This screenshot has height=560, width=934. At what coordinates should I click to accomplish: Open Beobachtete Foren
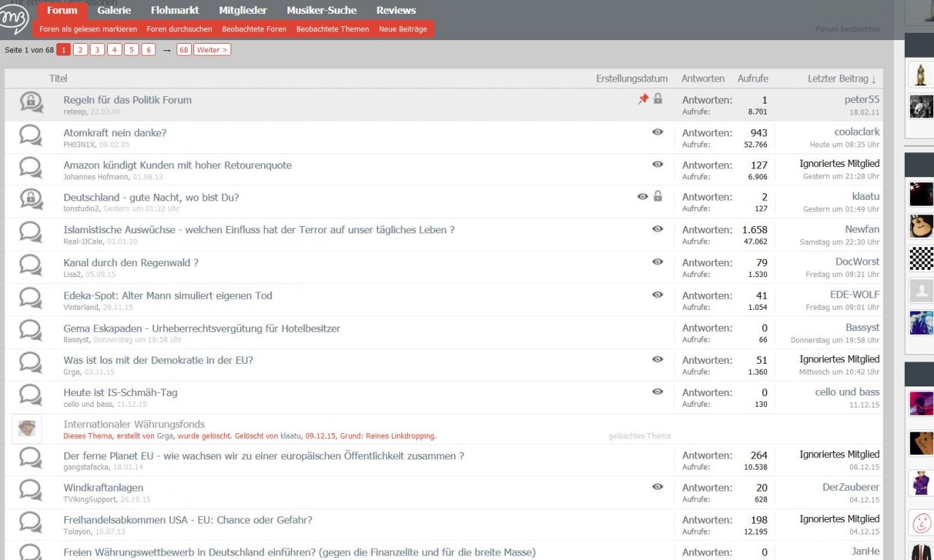click(x=254, y=29)
